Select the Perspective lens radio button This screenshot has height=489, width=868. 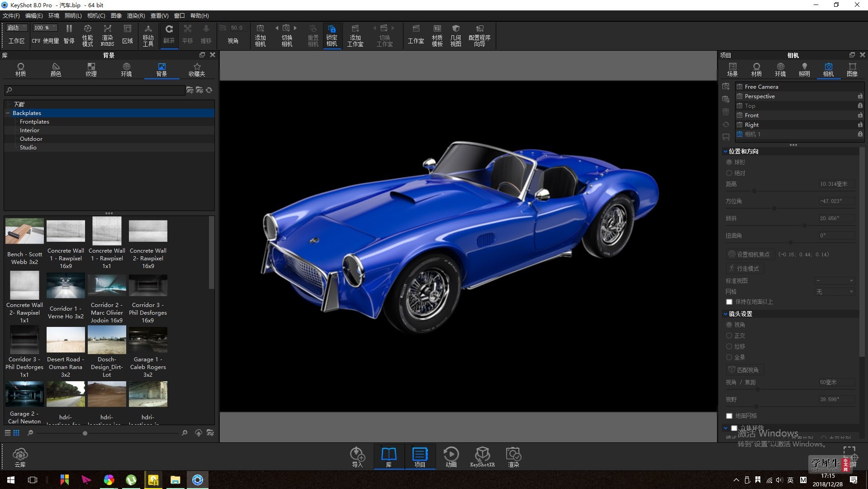tap(729, 325)
